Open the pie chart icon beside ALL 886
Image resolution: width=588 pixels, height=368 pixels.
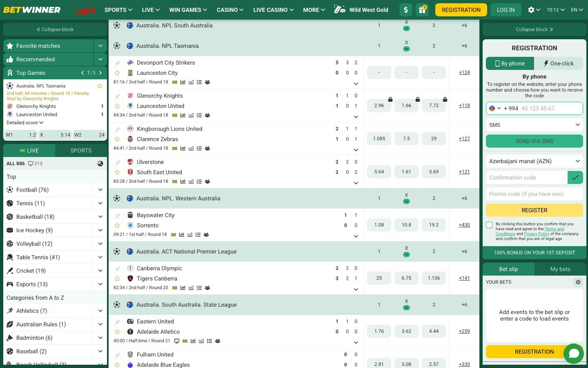pyautogui.click(x=100, y=164)
